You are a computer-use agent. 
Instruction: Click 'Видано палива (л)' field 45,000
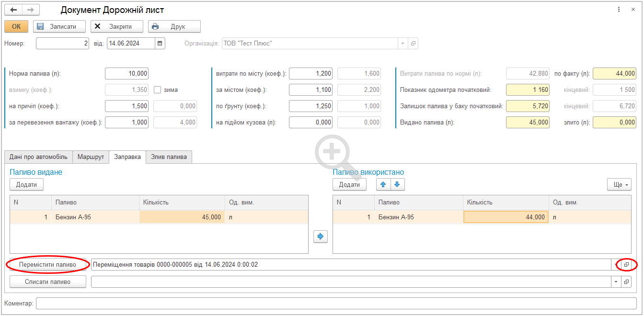pyautogui.click(x=528, y=122)
